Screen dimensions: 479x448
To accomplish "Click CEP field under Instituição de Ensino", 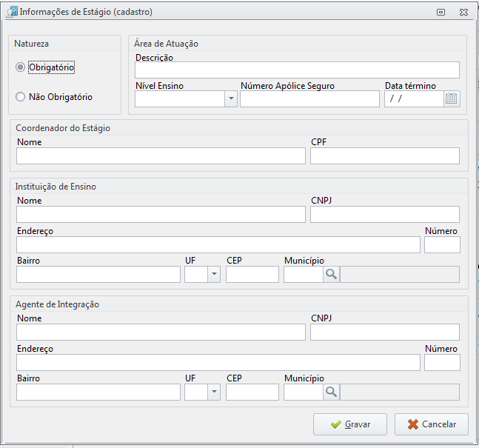I will [252, 275].
